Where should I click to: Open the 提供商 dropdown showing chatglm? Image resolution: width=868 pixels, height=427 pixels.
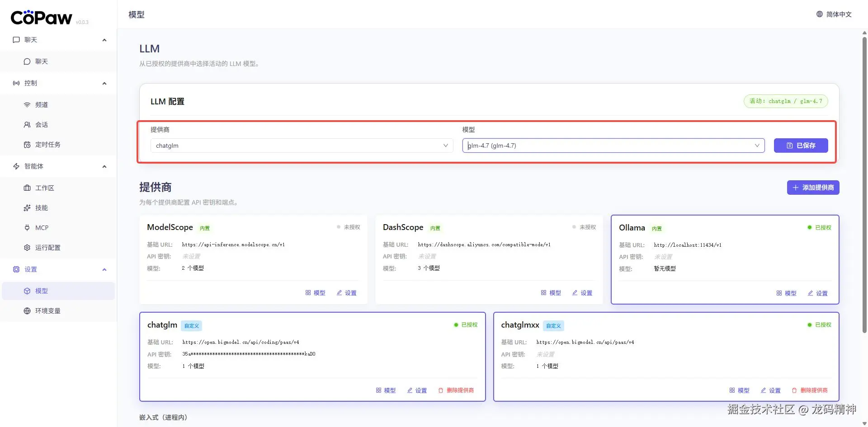[x=302, y=145]
